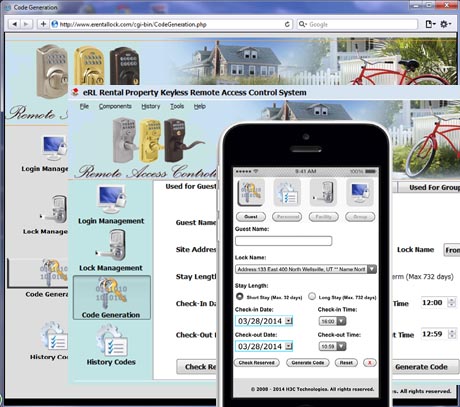This screenshot has height=407, width=460.
Task: Select the Long Stay radio button
Action: (312, 296)
